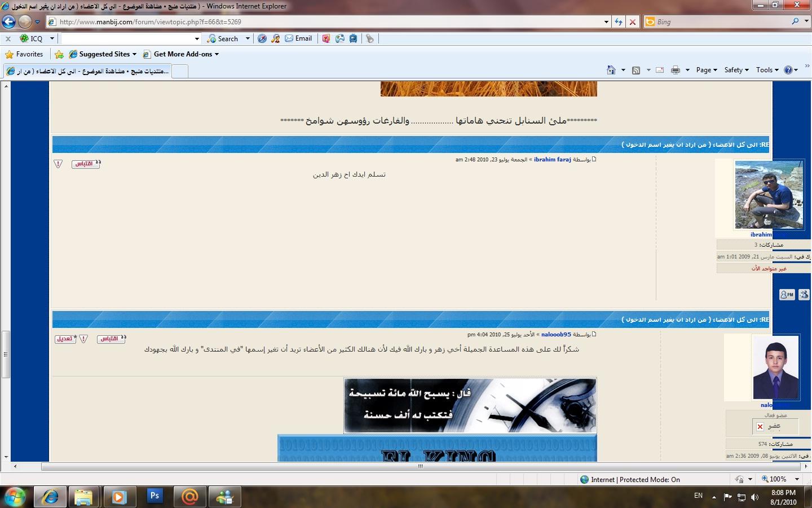Click the Email button in ICQ toolbar
Screen dimensions: 812x508
click(x=298, y=38)
